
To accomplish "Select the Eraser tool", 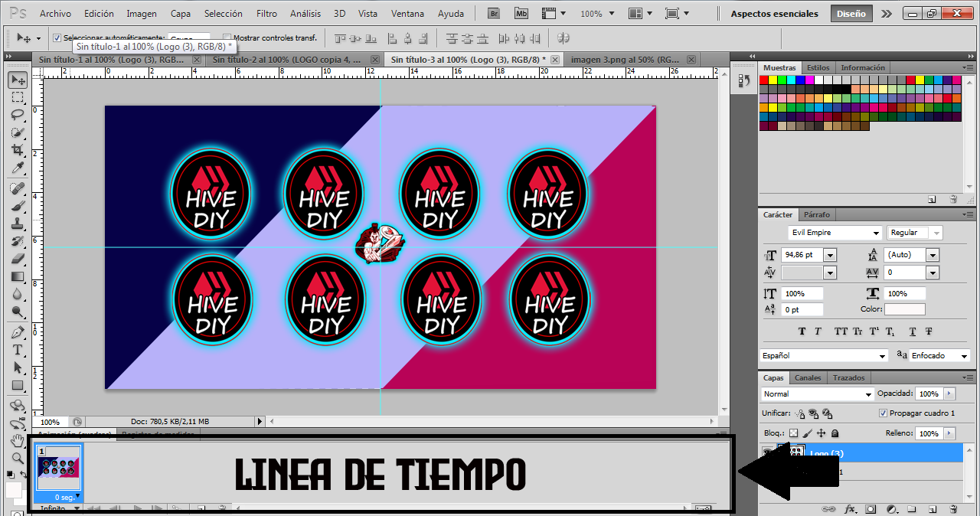I will coord(18,259).
